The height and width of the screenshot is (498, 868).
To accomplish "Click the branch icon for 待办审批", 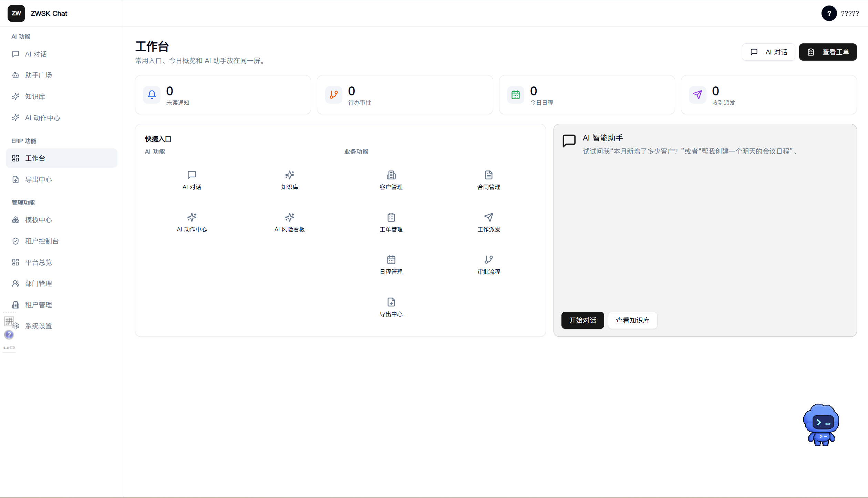I will (x=333, y=95).
